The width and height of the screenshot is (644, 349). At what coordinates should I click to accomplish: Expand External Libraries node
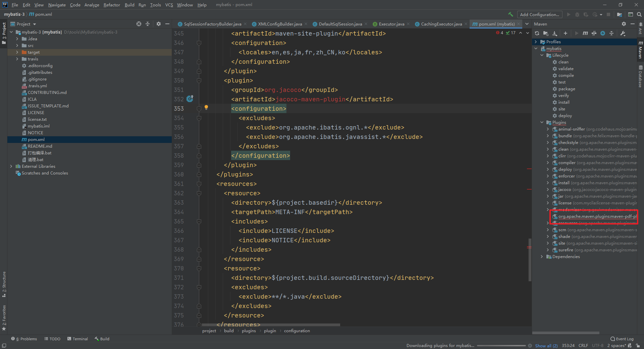click(x=11, y=166)
